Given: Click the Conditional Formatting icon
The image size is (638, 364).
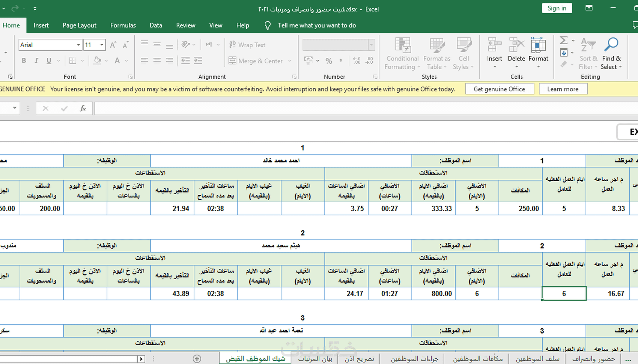Looking at the screenshot, I should click(x=402, y=46).
